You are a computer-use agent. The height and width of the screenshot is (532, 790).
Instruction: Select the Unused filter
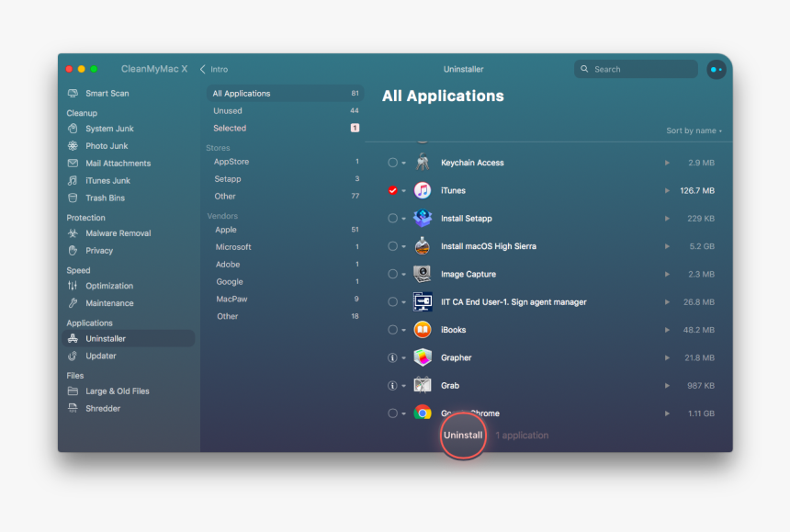[285, 111]
